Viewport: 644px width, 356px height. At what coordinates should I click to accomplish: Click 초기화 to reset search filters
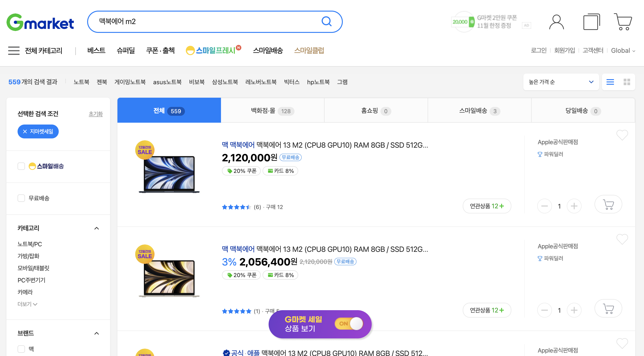coord(95,114)
